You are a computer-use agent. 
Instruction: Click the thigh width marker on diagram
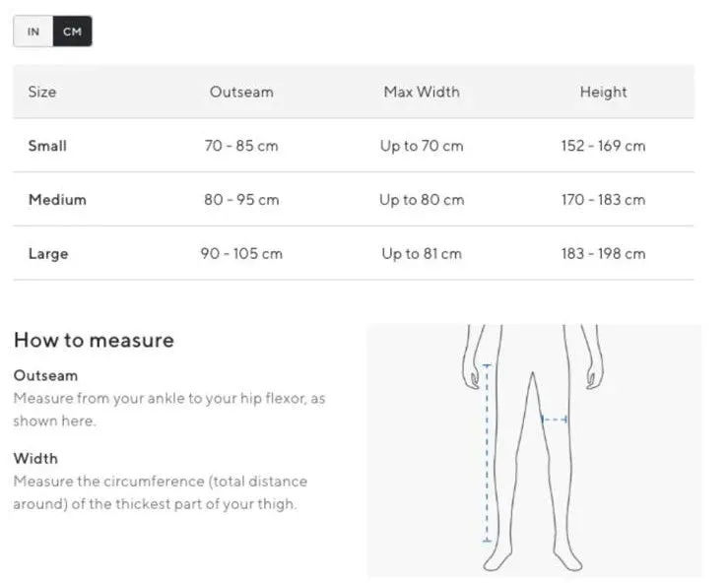[555, 420]
